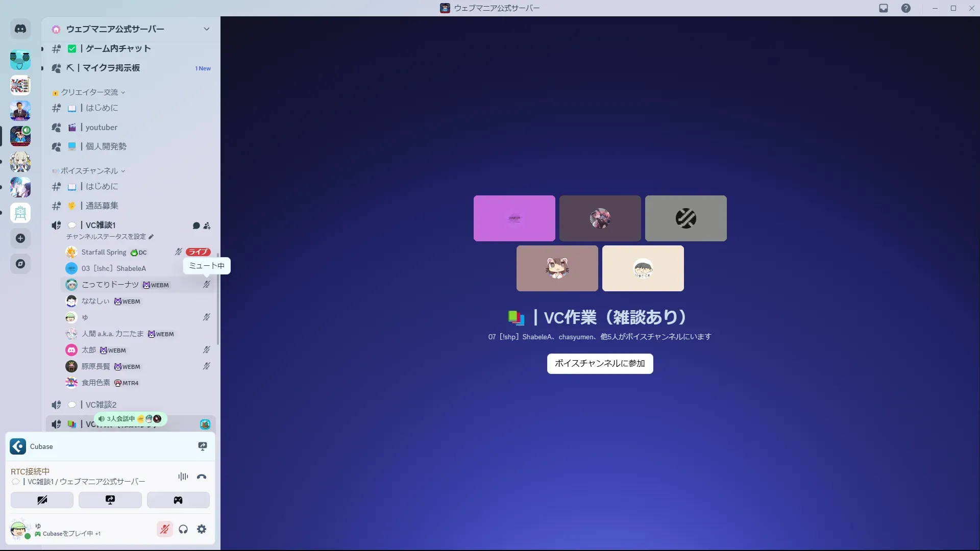The image size is (980, 551).
Task: Turn on the camera button
Action: point(42,500)
